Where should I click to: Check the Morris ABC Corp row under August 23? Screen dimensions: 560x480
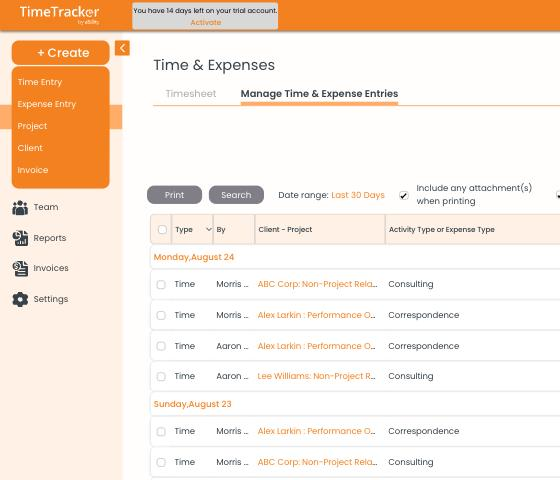161,462
